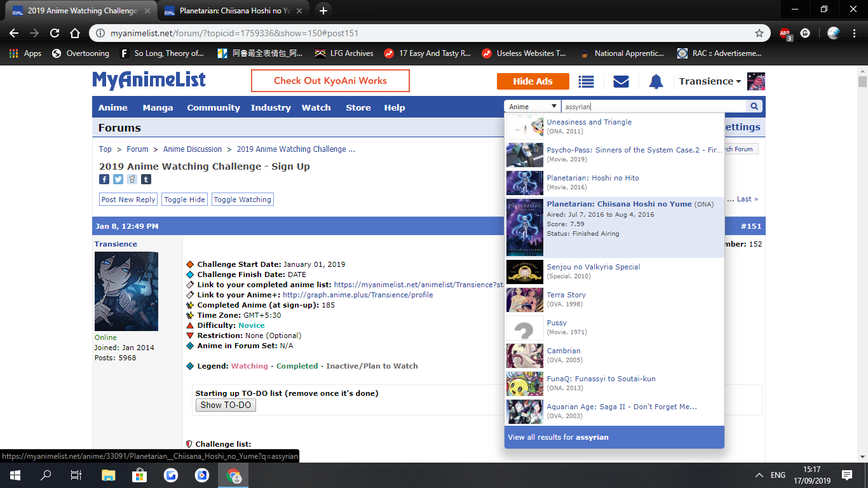Viewport: 868px width, 488px height.
Task: Bookmark this page with star icon
Action: point(759,33)
